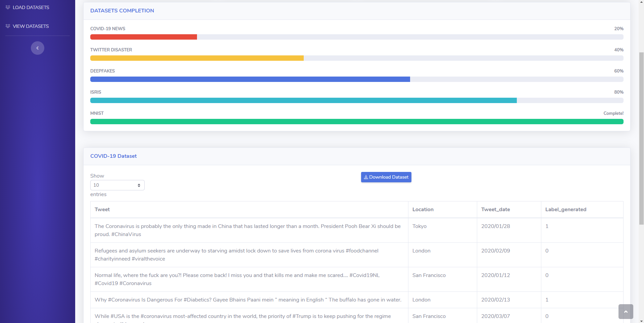Click the 60% completion value
Viewport: 644px width, 323px height.
coord(619,71)
